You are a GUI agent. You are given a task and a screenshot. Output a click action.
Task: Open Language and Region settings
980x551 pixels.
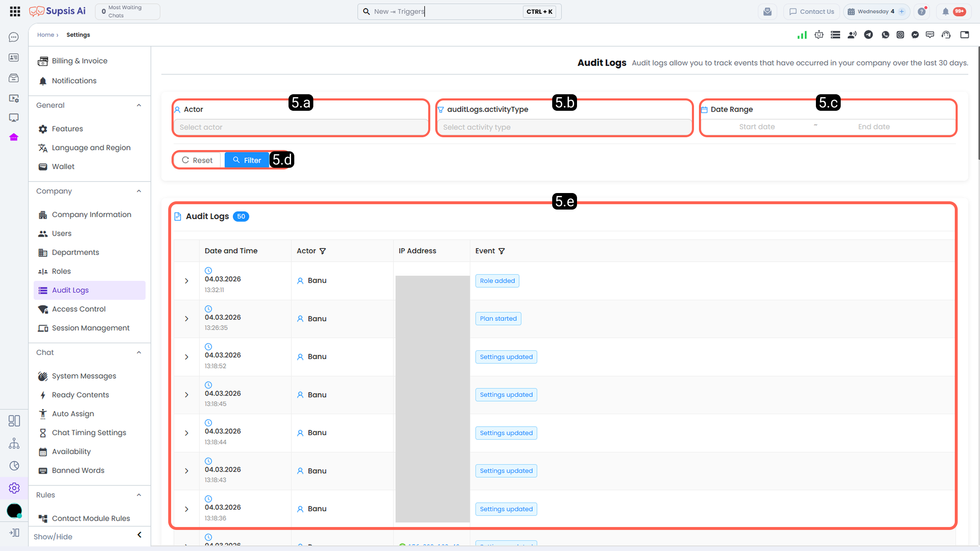(89, 148)
